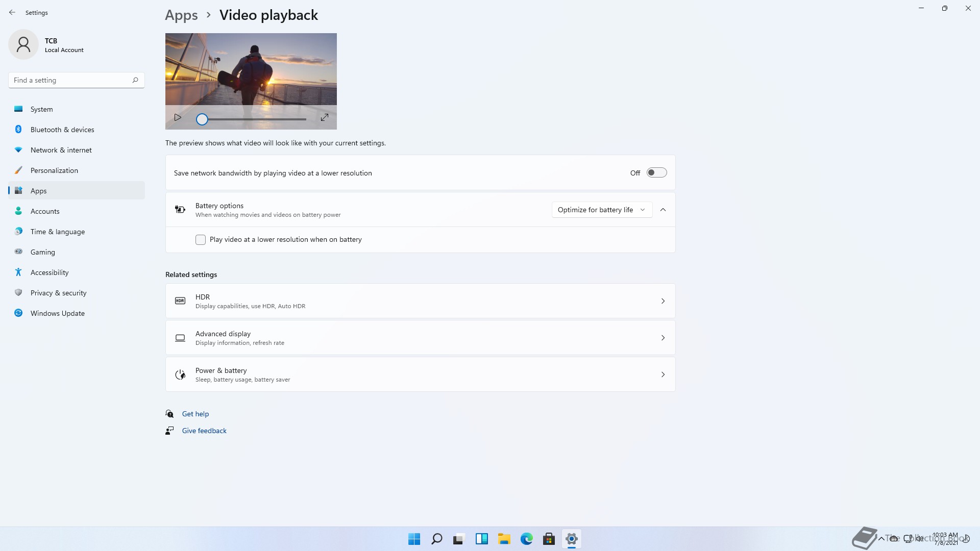Viewport: 980px width, 551px height.
Task: Click the search magnifier in Find a setting
Action: coord(135,80)
